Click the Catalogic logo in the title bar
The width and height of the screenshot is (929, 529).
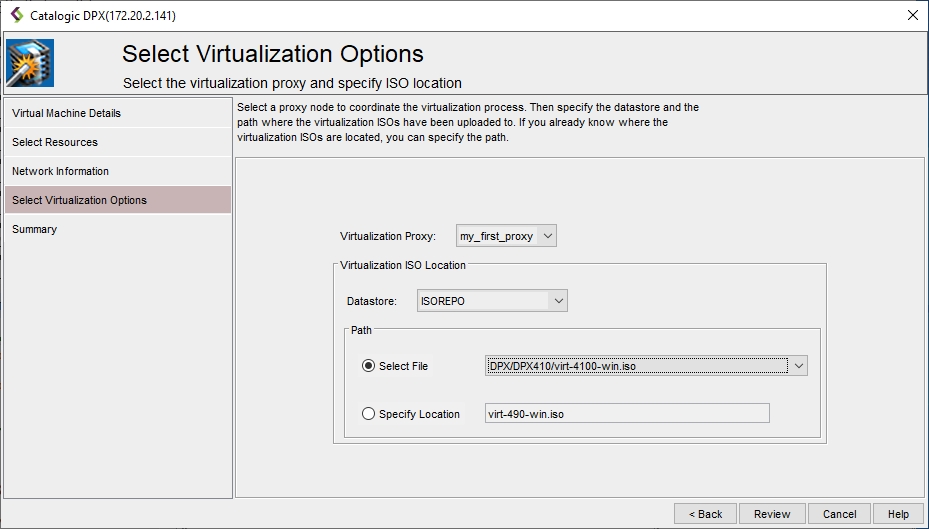tap(15, 15)
